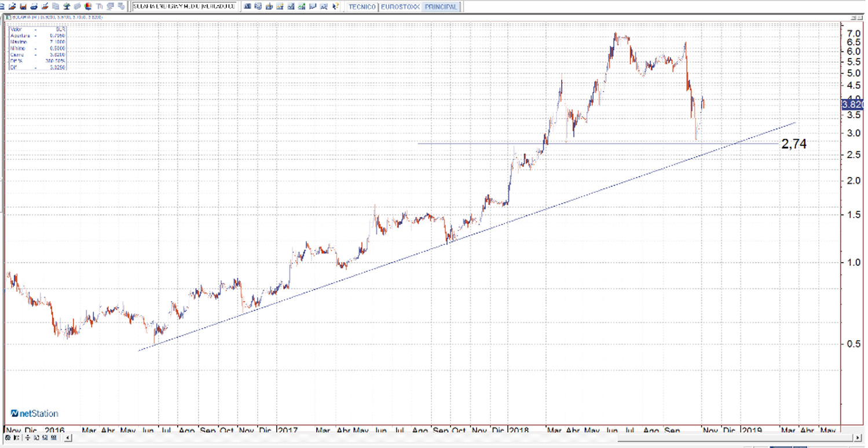Select the 2,74 support level label
This screenshot has height=448, width=868.
coord(794,145)
